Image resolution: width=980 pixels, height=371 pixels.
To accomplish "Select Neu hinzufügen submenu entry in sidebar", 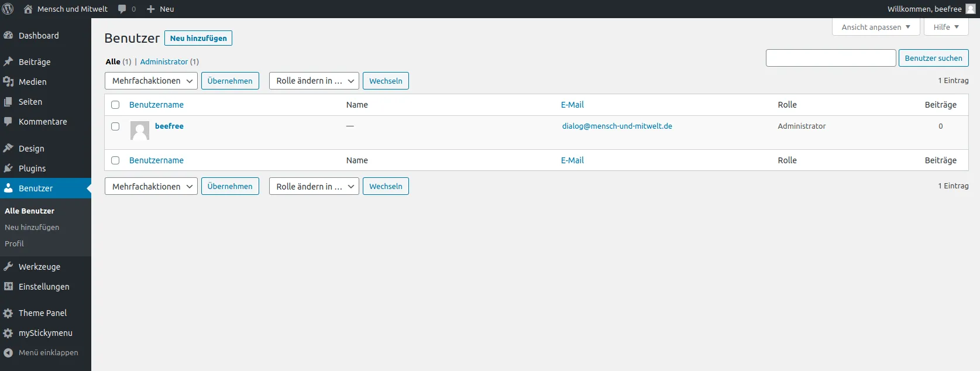I will point(32,227).
